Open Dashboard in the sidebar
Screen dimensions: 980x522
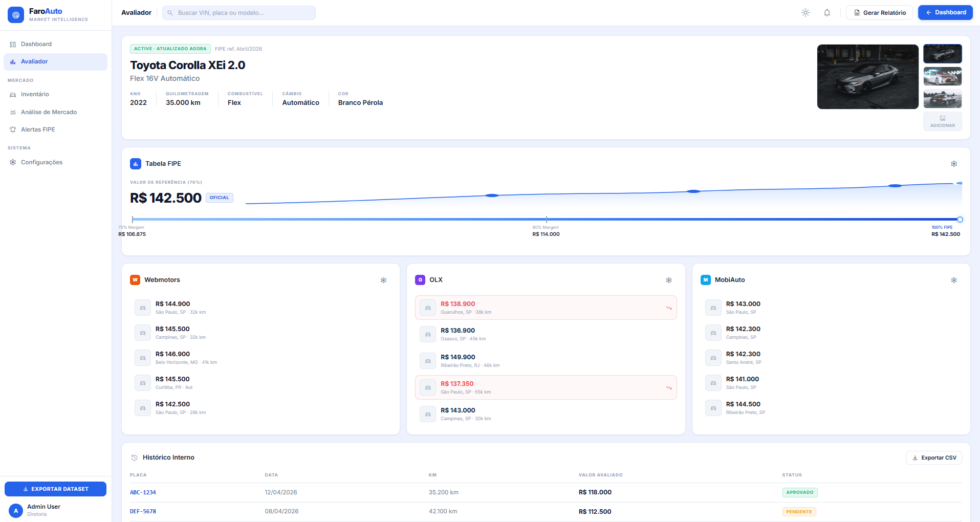pos(56,44)
